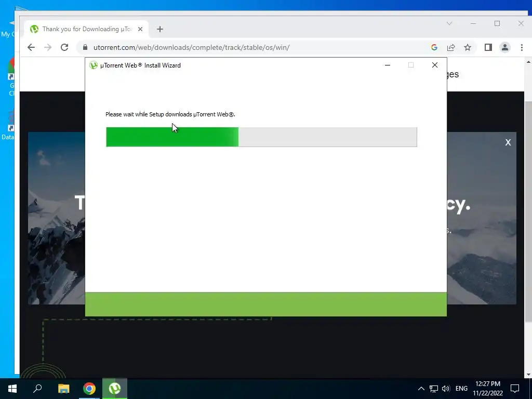Close the 'Thank you for Downloading' tab
The height and width of the screenshot is (399, 532).
point(140,29)
